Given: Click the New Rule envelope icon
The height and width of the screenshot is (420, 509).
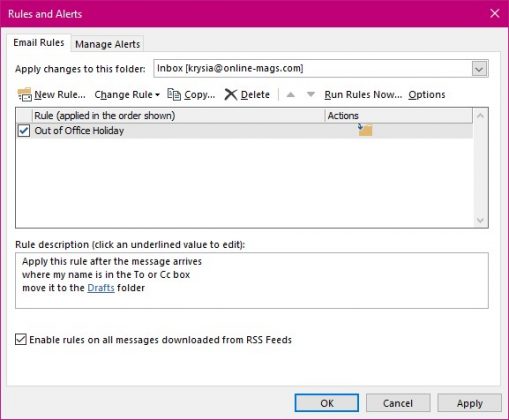Looking at the screenshot, I should 25,95.
